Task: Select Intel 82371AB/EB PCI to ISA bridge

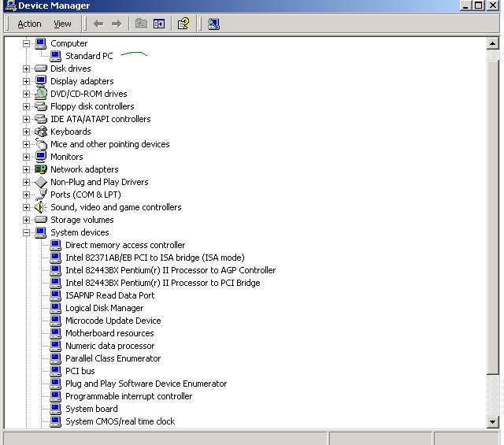Action: tap(155, 258)
